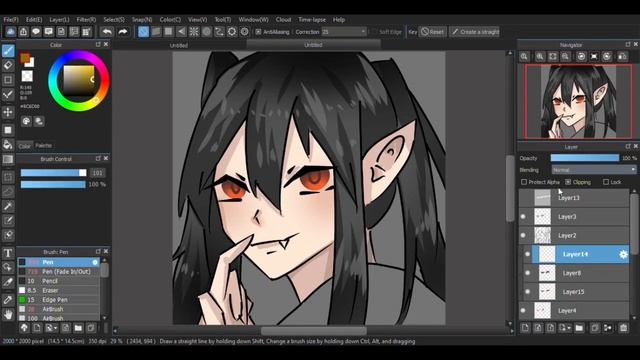Select the Magic Wand tool
Viewport: 640px width, 360px height.
point(8,206)
